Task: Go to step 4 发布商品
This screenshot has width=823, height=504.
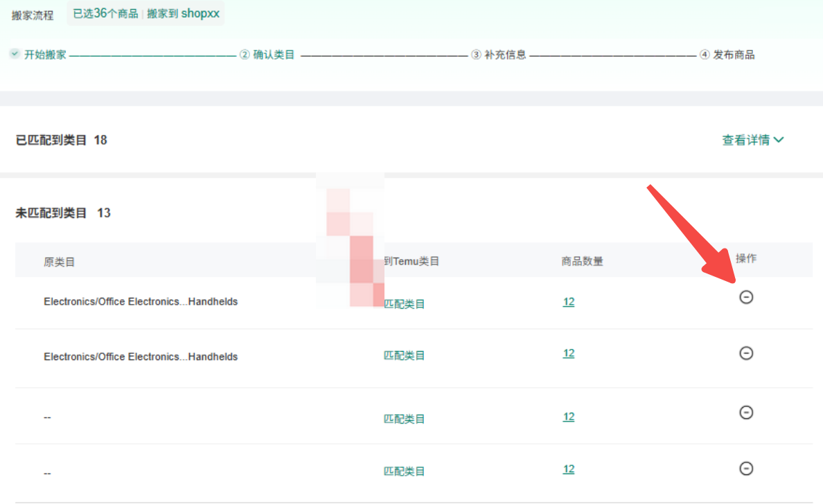Action: [727, 55]
